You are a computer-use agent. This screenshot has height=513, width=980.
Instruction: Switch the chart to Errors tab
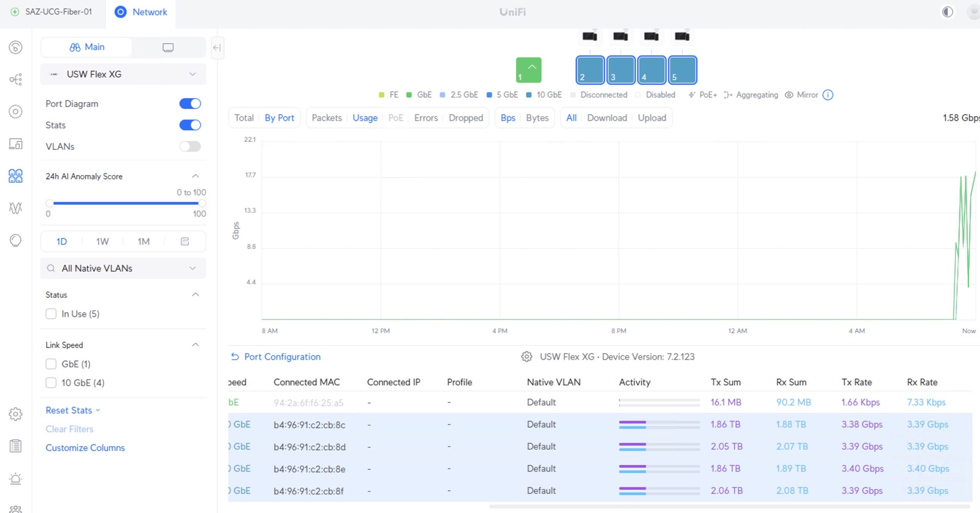point(426,118)
